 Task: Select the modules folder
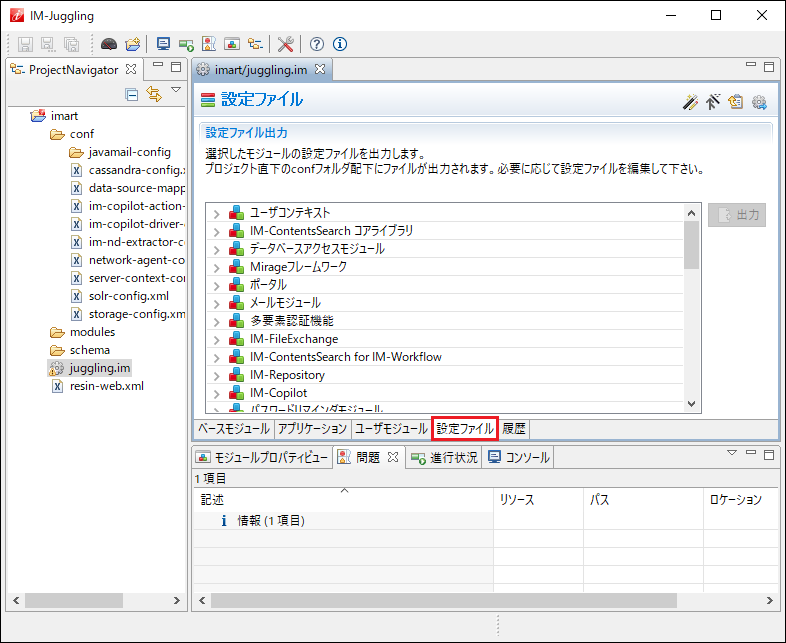(x=83, y=332)
